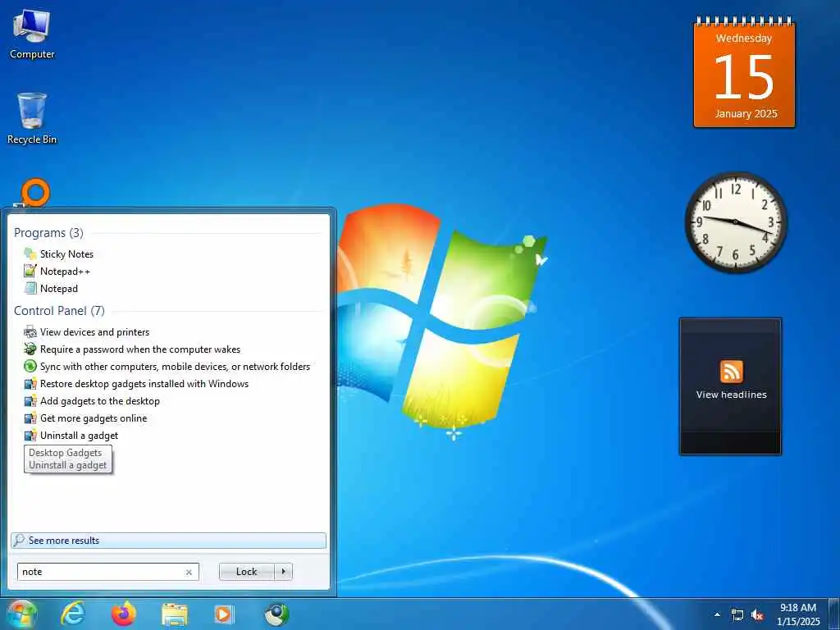Click the calendar gadget showing 15
The image size is (840, 630).
[745, 72]
